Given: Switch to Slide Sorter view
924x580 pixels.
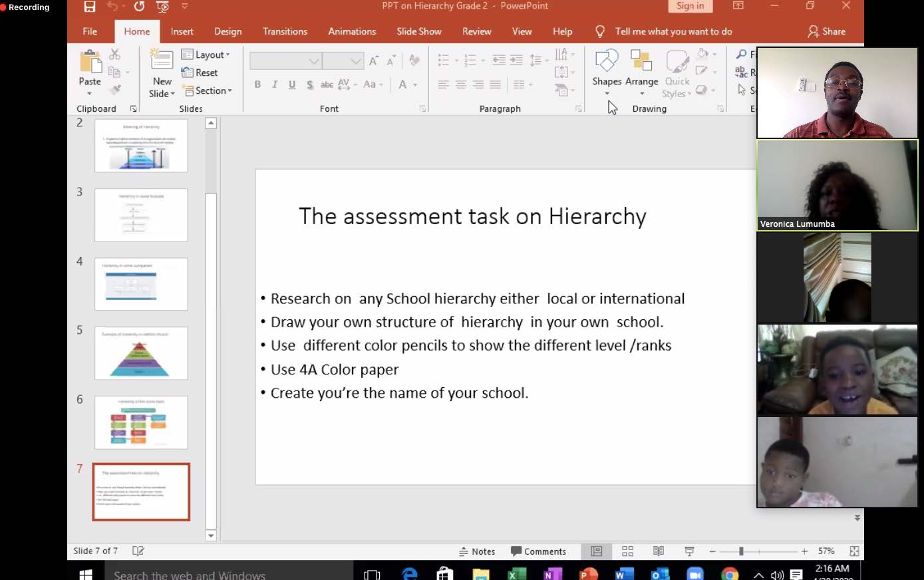Looking at the screenshot, I should point(627,551).
